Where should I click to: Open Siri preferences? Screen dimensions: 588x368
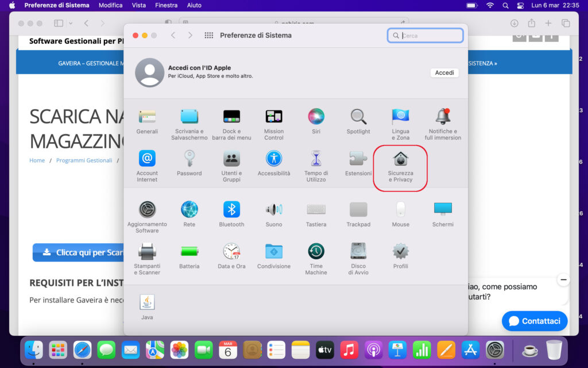316,121
